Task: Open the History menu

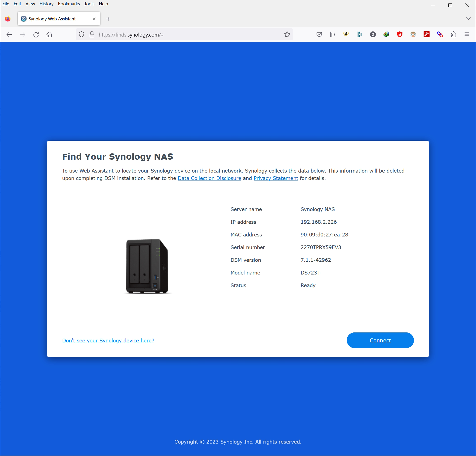Action: (46, 4)
